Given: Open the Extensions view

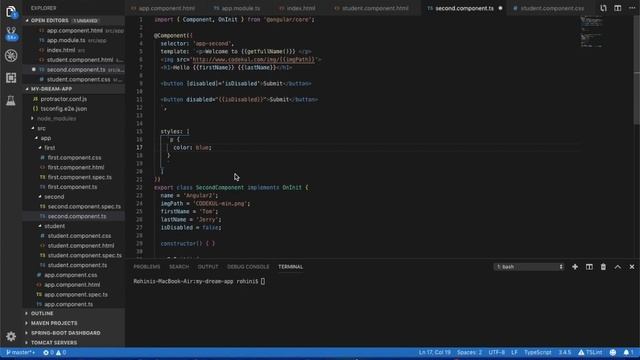Looking at the screenshot, I should pos(11,78).
